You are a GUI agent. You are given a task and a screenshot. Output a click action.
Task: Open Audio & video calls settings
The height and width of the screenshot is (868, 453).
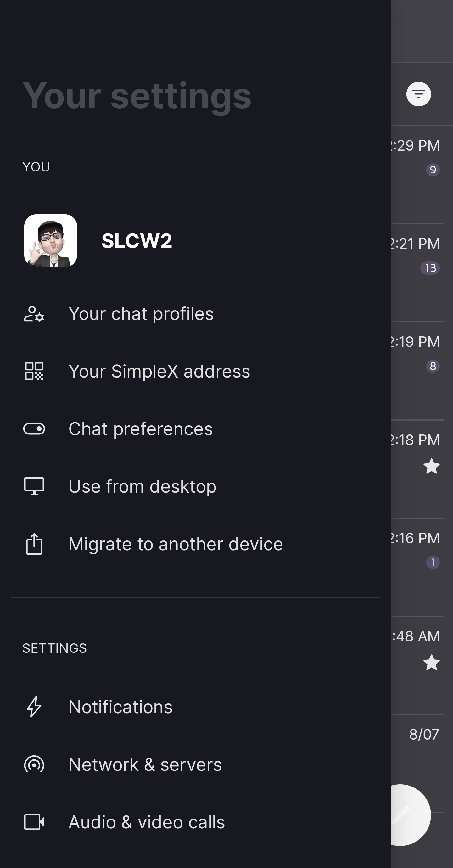[147, 822]
